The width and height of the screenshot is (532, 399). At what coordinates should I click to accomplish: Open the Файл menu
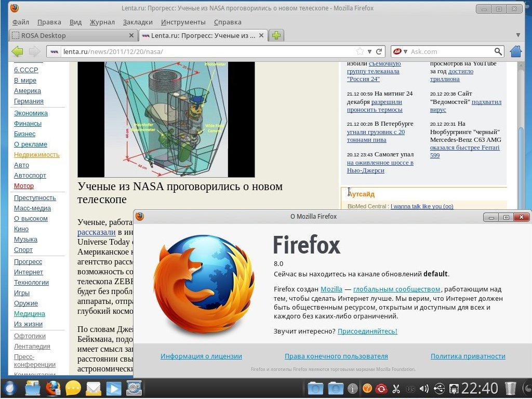coord(21,22)
